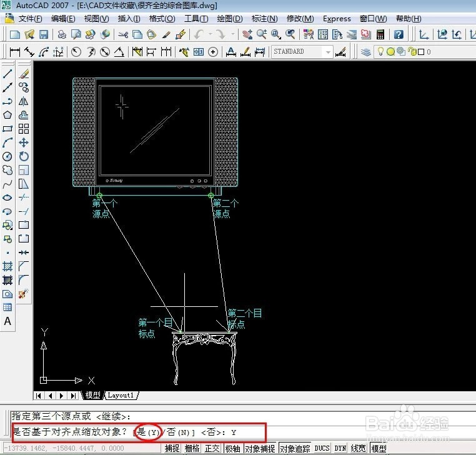This screenshot has width=476, height=455.
Task: Click the television drawing block
Action: (155, 136)
